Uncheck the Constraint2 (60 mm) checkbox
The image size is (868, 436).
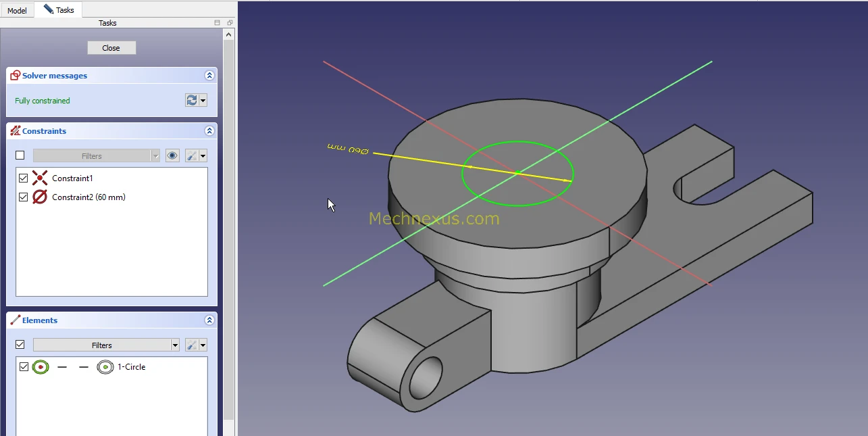pos(24,197)
